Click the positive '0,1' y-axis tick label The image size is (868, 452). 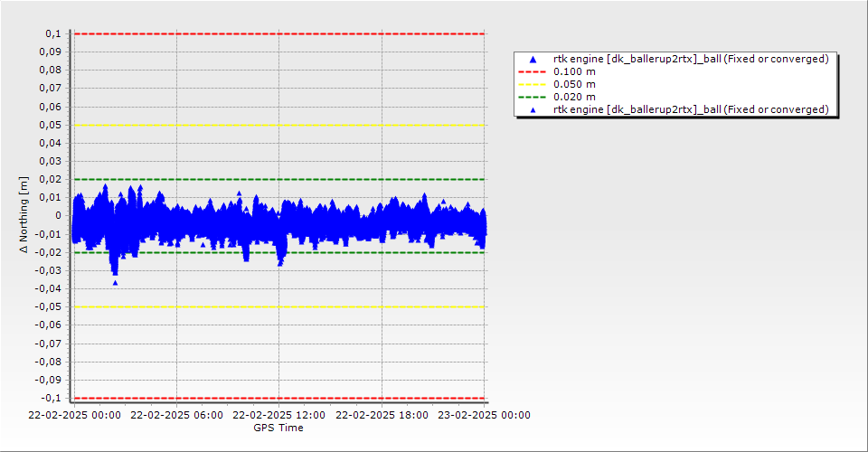click(x=53, y=34)
